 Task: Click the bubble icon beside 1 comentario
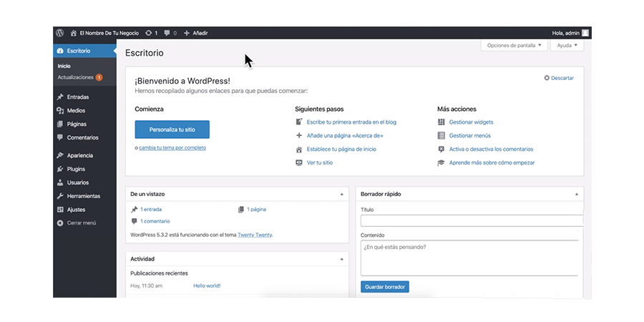pos(135,221)
